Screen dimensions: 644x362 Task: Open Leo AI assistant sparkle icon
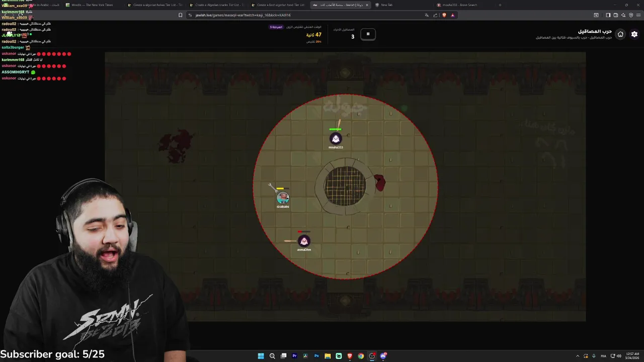tap(623, 15)
